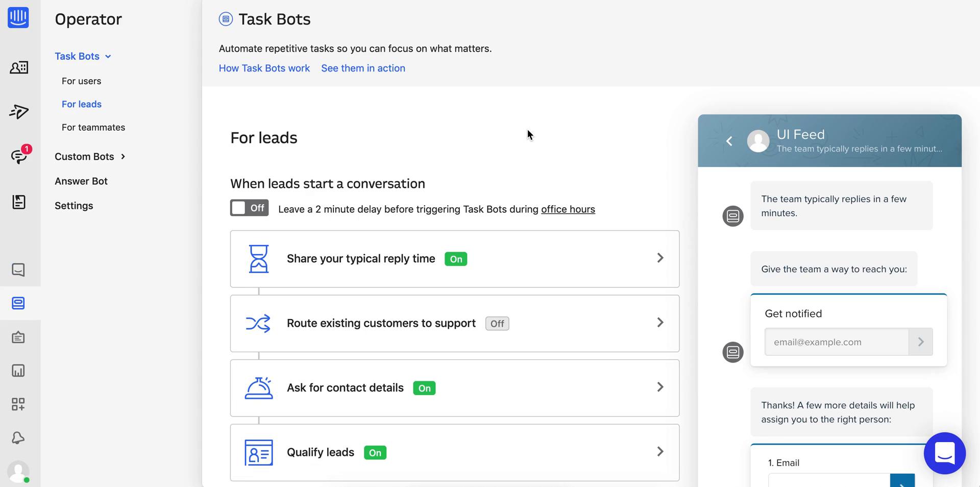The height and width of the screenshot is (487, 980).
Task: Open the Outbound paper plane icon
Action: 19,112
